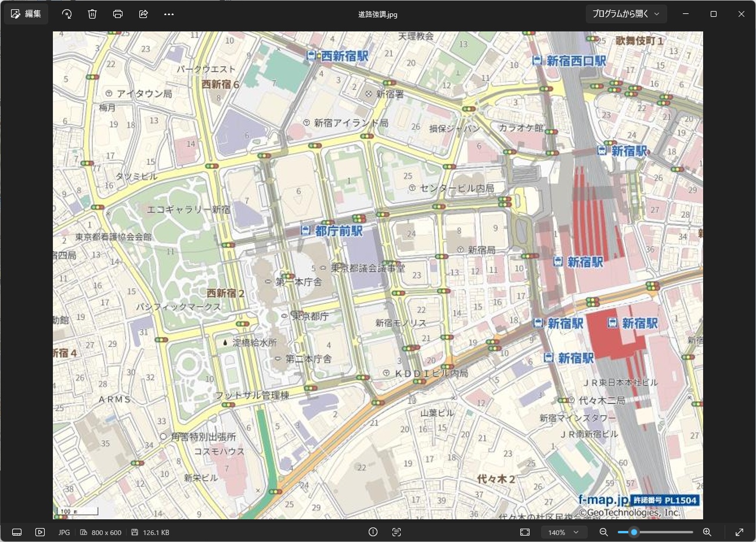Image resolution: width=756 pixels, height=542 pixels.
Task: Click the 道路強調.jpg file name title
Action: (378, 15)
